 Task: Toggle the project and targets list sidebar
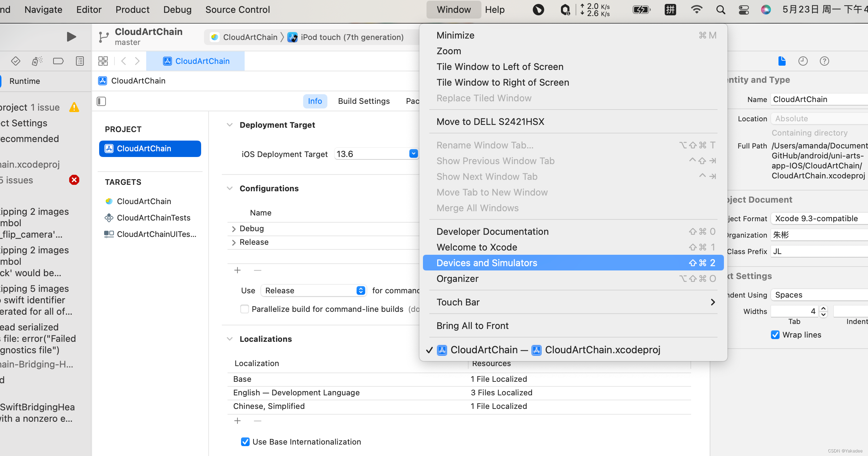click(x=101, y=101)
